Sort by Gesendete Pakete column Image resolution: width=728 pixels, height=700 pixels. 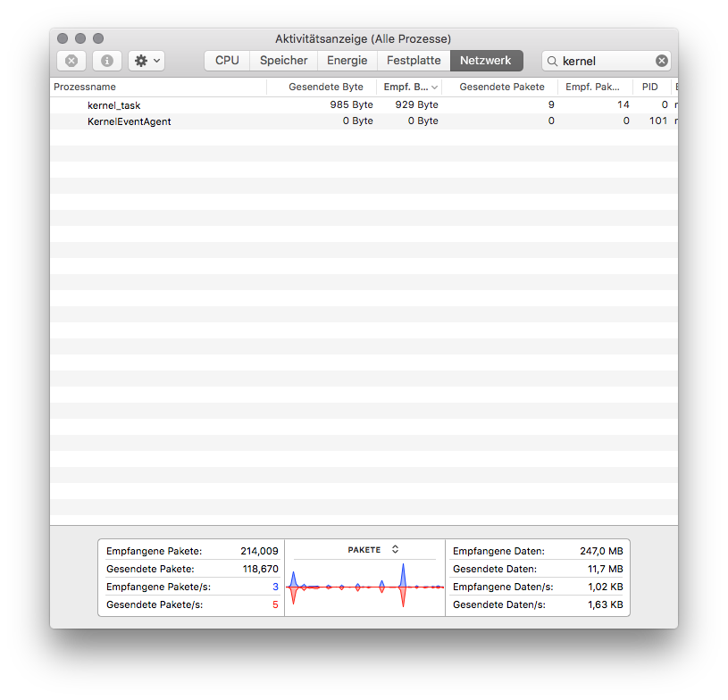[x=501, y=87]
